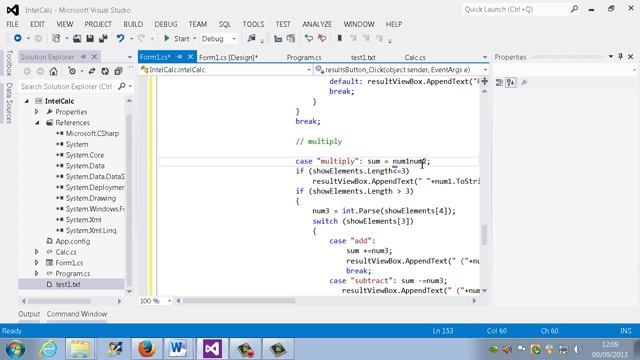Open Internet Explorer from the taskbar
The width and height of the screenshot is (640, 360).
coord(48,349)
